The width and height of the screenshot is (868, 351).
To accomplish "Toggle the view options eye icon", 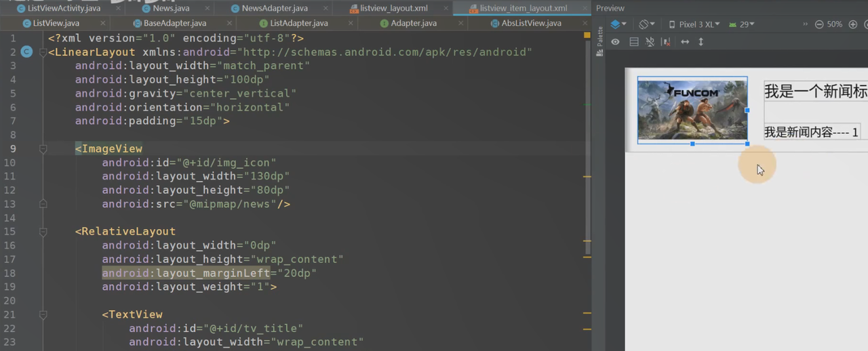I will point(615,42).
